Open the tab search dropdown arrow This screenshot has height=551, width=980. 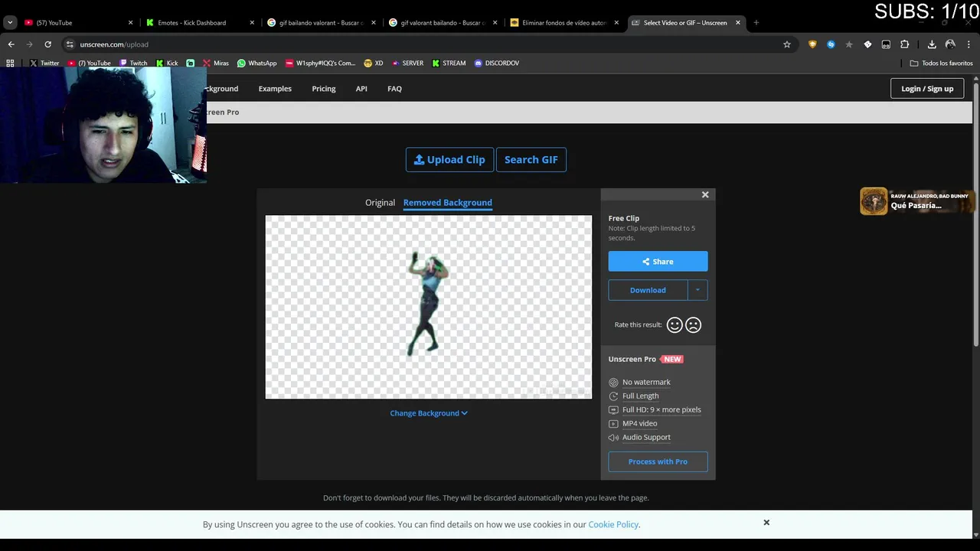pos(10,22)
